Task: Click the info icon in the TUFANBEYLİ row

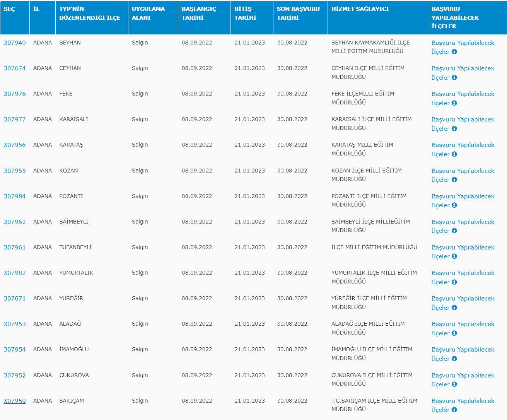Action: [454, 256]
